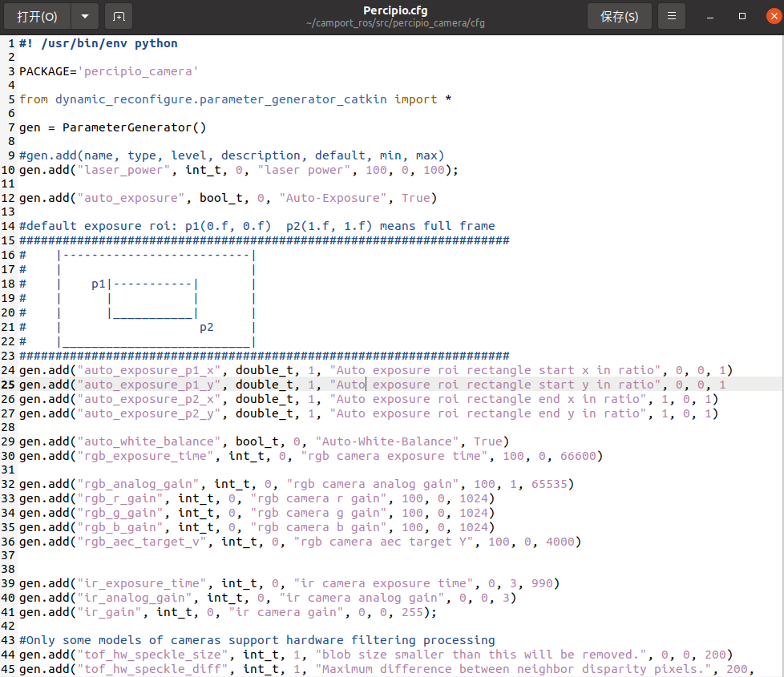Viewport: 784px width, 677px height.
Task: Click on 'p1' label in ASCII diagram
Action: (x=99, y=284)
